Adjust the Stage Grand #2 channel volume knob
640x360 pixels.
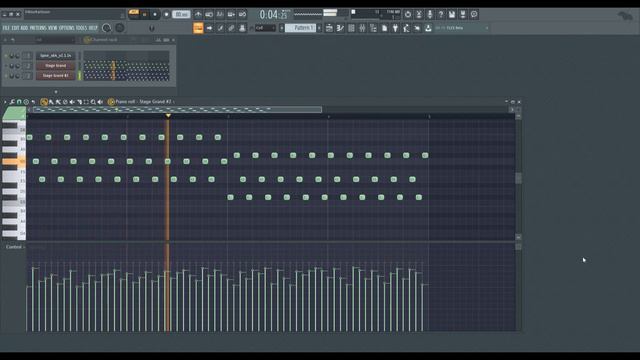coord(17,76)
